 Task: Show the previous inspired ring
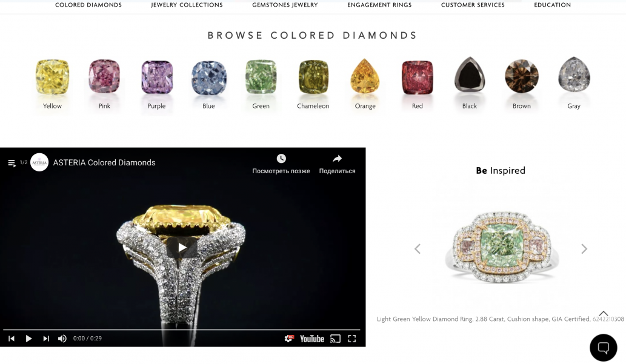click(418, 249)
